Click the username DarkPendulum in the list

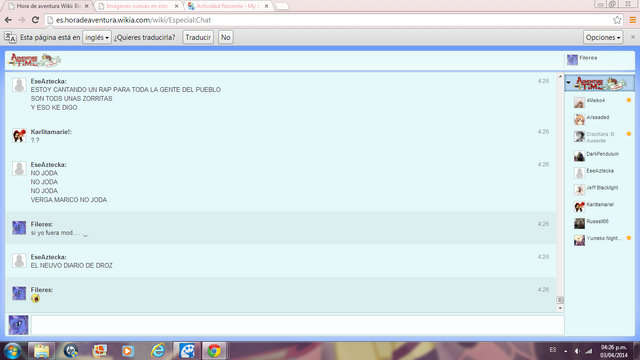point(602,154)
